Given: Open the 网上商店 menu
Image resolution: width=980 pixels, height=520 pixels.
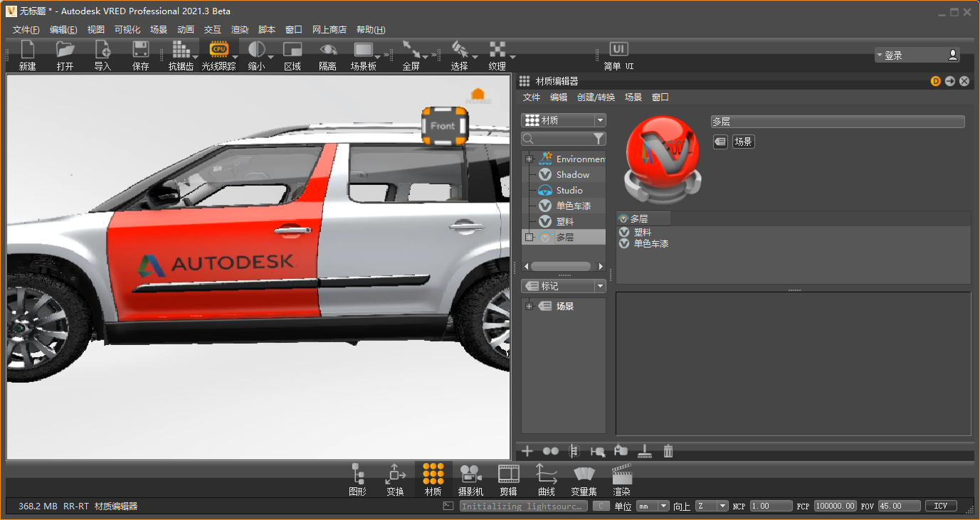Looking at the screenshot, I should pos(330,30).
